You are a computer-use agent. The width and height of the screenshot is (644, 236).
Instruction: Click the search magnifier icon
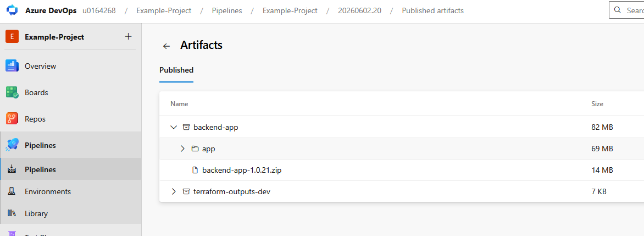coord(617,10)
